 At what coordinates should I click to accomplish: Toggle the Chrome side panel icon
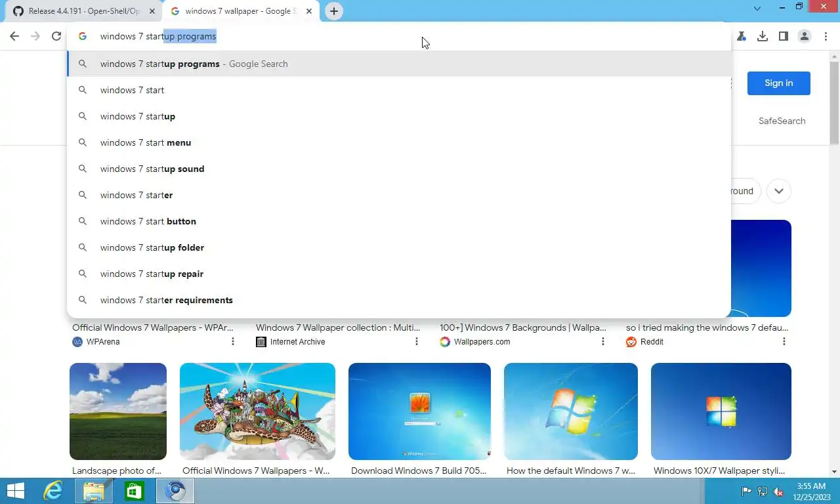coord(783,36)
